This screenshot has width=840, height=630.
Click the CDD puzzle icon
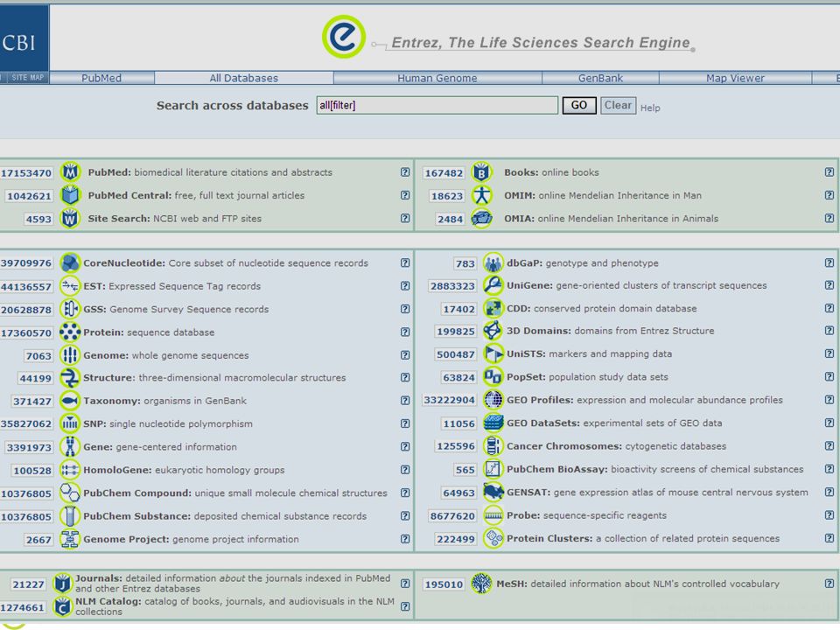pyautogui.click(x=493, y=309)
